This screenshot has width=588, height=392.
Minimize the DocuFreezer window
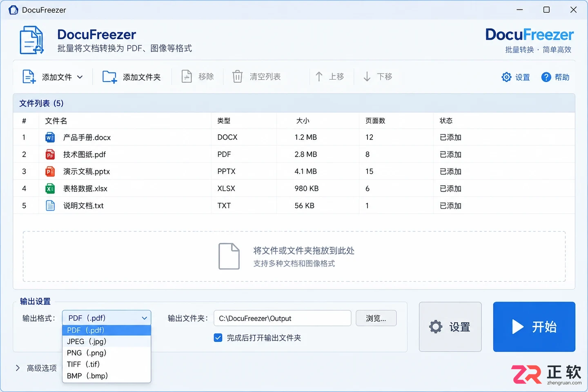[519, 10]
